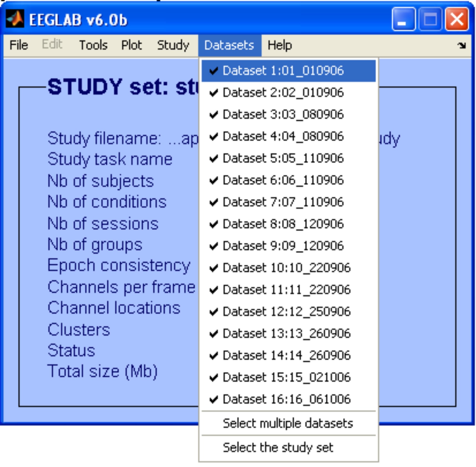Choose Dataset 13:13_260906 from the menu

(288, 333)
